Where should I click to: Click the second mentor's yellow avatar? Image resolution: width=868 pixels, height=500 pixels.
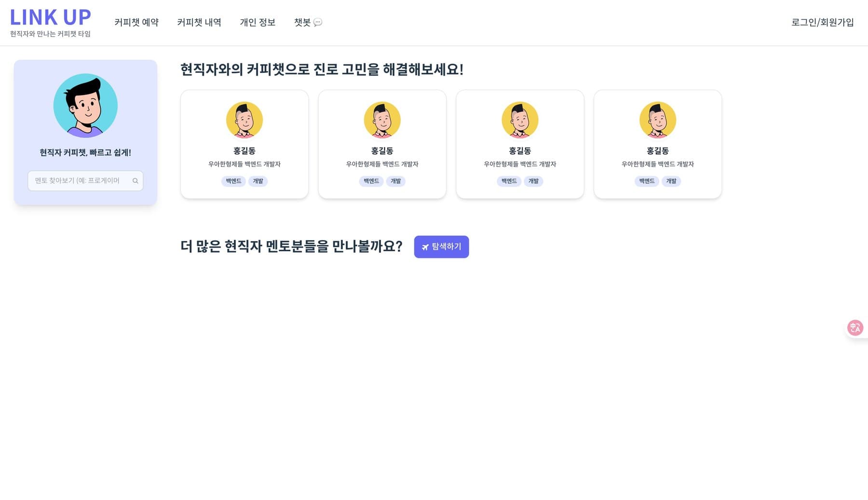click(x=382, y=120)
